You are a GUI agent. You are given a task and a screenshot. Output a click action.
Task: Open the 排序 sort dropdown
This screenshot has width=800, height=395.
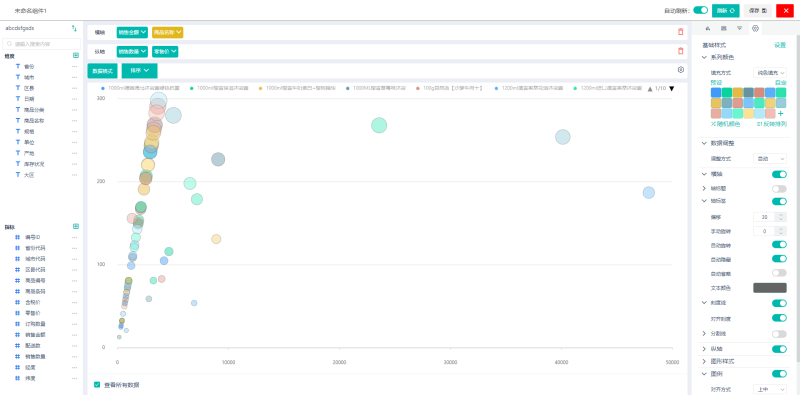pyautogui.click(x=139, y=70)
